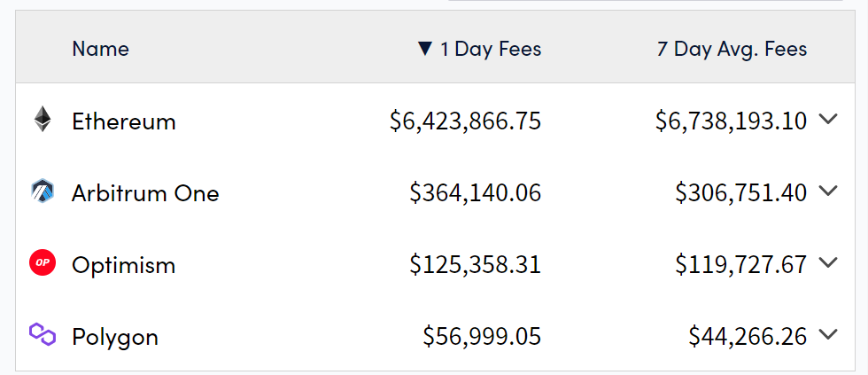Click Ethereum's 1 day fee value $6,423,866.75
Screen dimensions: 868x375
pyautogui.click(x=465, y=121)
